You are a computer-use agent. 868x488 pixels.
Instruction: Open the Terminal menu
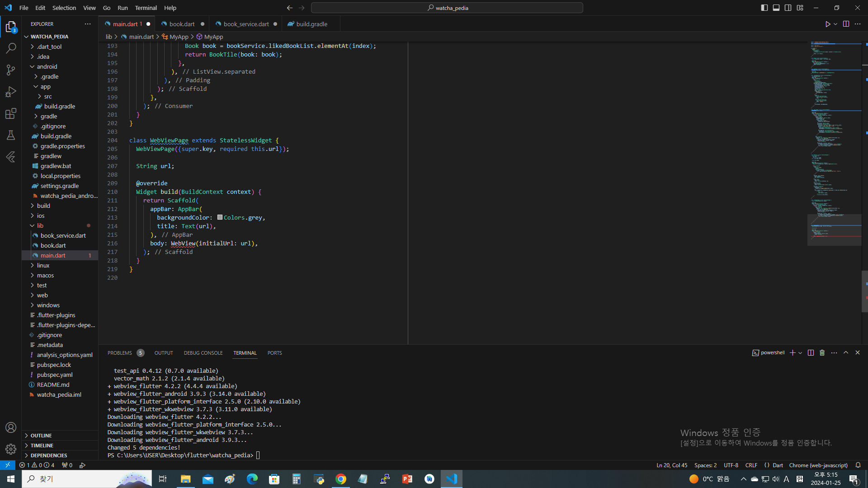click(146, 8)
